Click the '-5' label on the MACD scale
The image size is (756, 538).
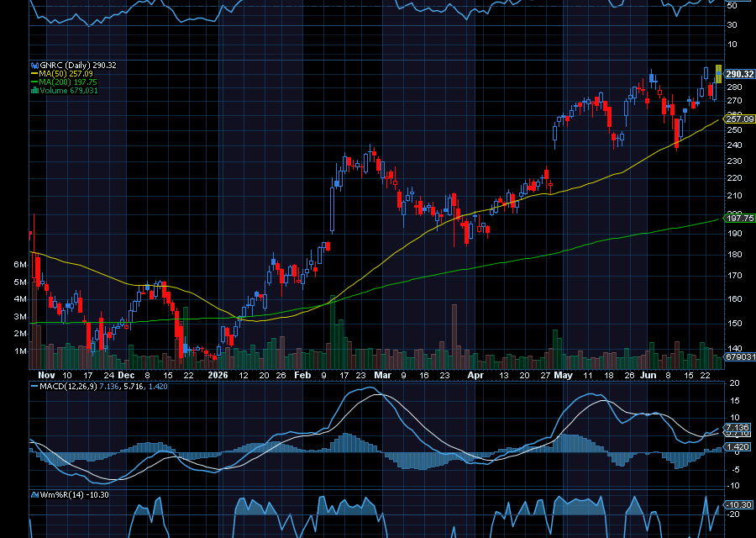point(735,469)
